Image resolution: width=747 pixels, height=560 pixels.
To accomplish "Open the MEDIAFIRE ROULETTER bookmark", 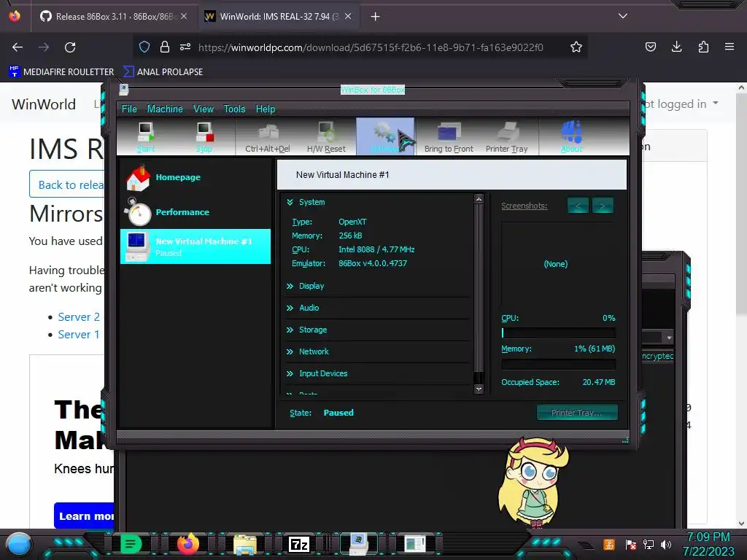I will pos(61,72).
